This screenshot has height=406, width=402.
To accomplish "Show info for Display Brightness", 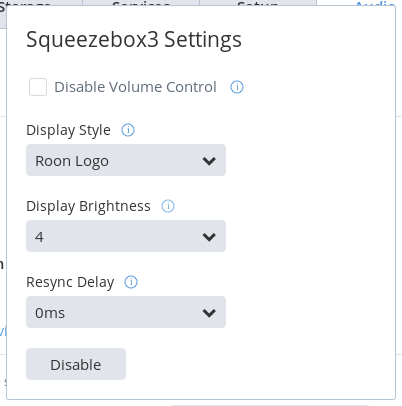I will tap(168, 206).
